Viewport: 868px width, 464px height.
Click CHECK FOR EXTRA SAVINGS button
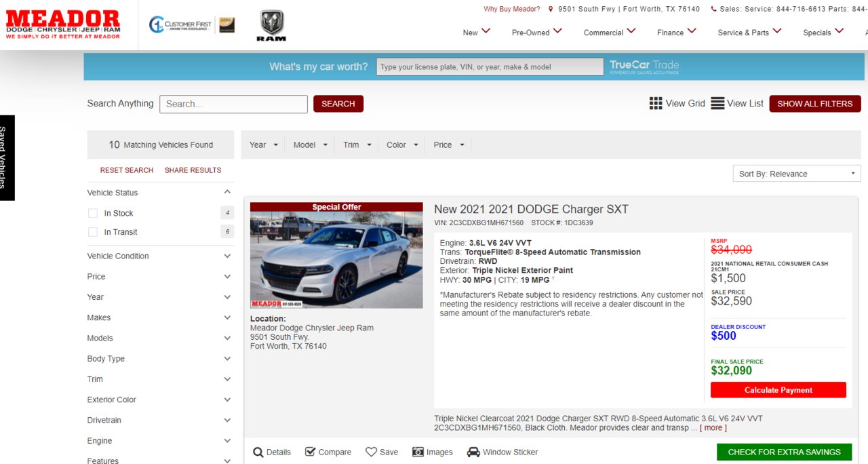[x=784, y=452]
